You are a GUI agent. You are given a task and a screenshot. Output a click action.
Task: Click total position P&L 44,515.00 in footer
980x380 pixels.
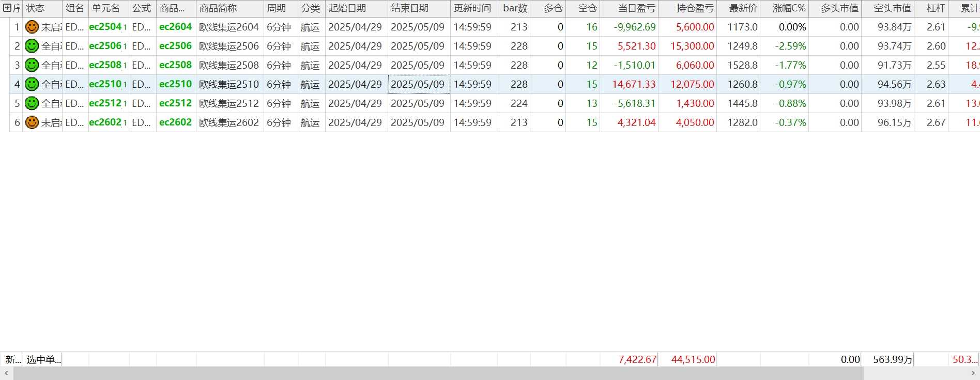693,359
